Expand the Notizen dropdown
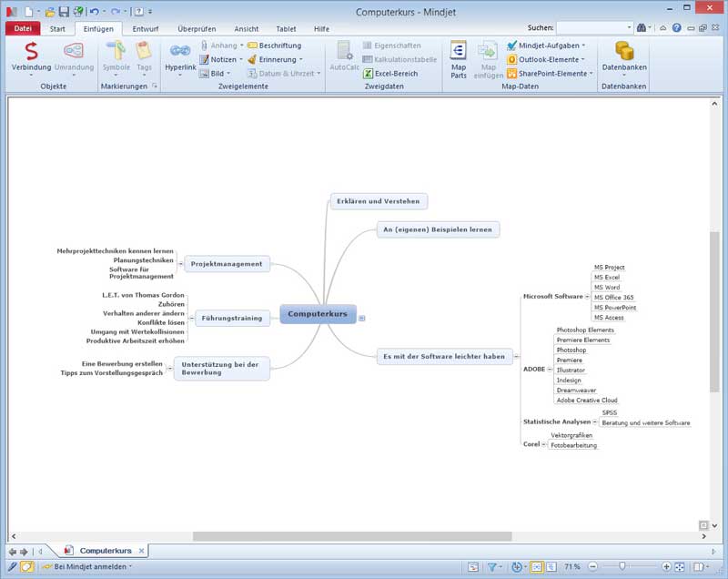The image size is (728, 579). click(218, 59)
